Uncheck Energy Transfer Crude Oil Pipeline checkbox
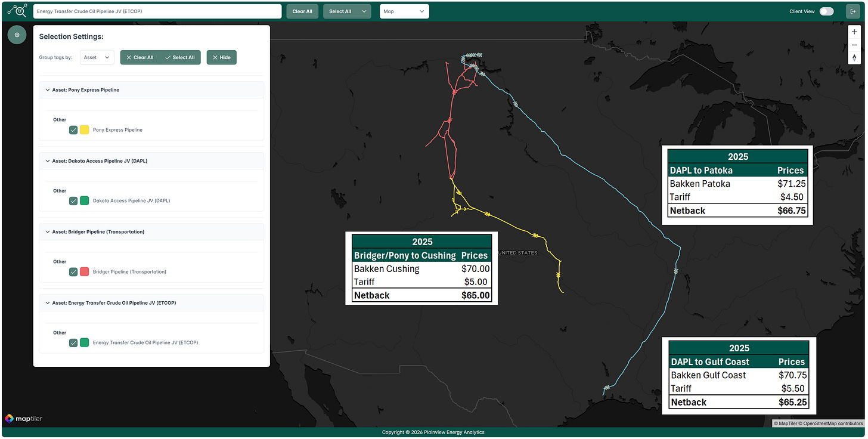This screenshot has height=439, width=868. [x=73, y=342]
